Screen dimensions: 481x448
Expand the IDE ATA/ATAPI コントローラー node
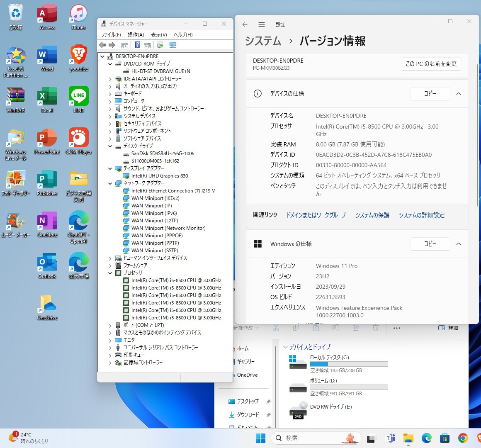click(110, 79)
